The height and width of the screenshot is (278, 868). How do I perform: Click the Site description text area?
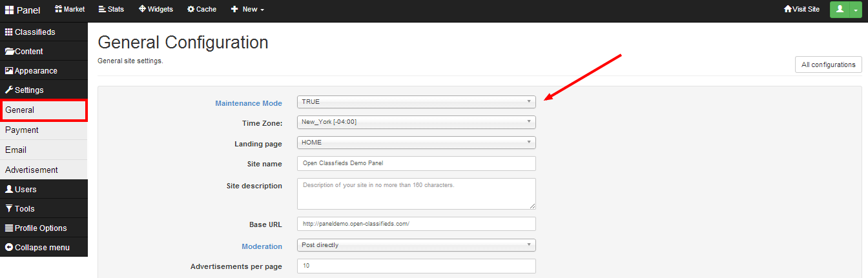point(416,194)
